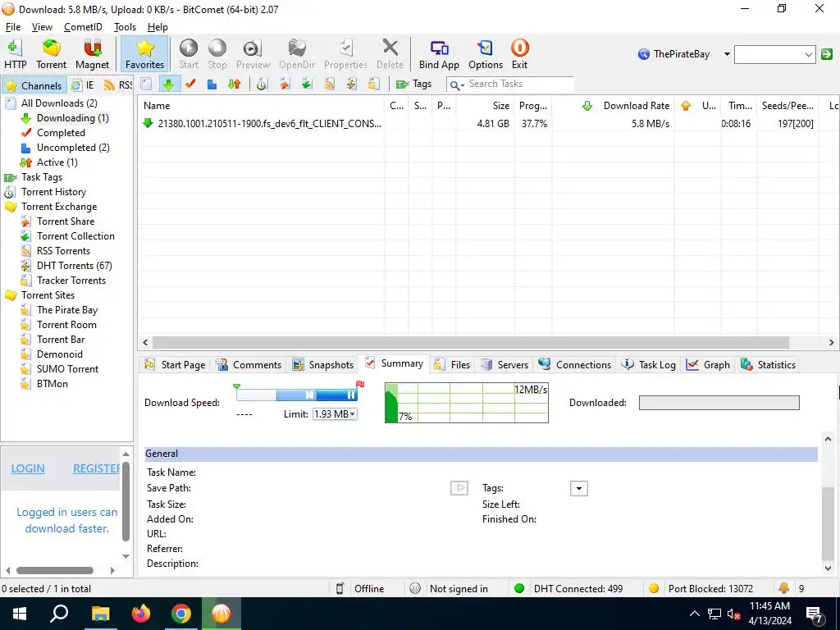Image resolution: width=840 pixels, height=630 pixels.
Task: Filter by All Downloads page icon
Action: [146, 84]
